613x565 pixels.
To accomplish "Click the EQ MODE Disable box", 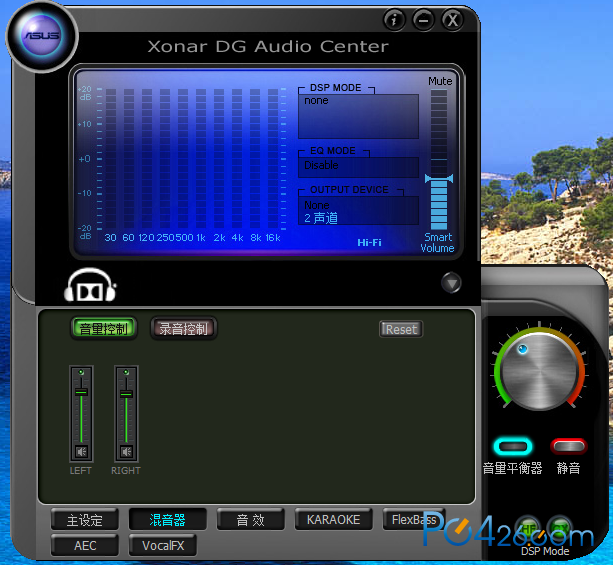I will (358, 167).
